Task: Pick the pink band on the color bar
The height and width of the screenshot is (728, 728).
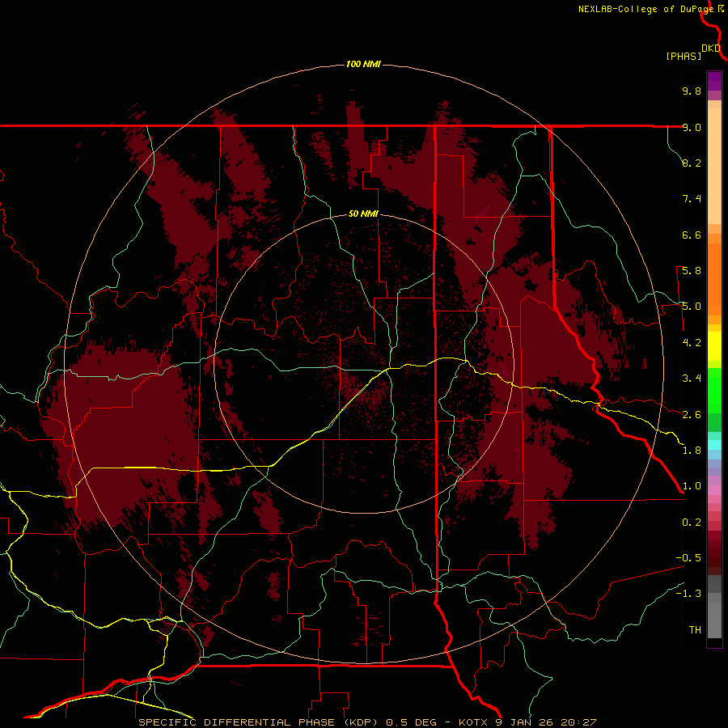Action: click(714, 490)
